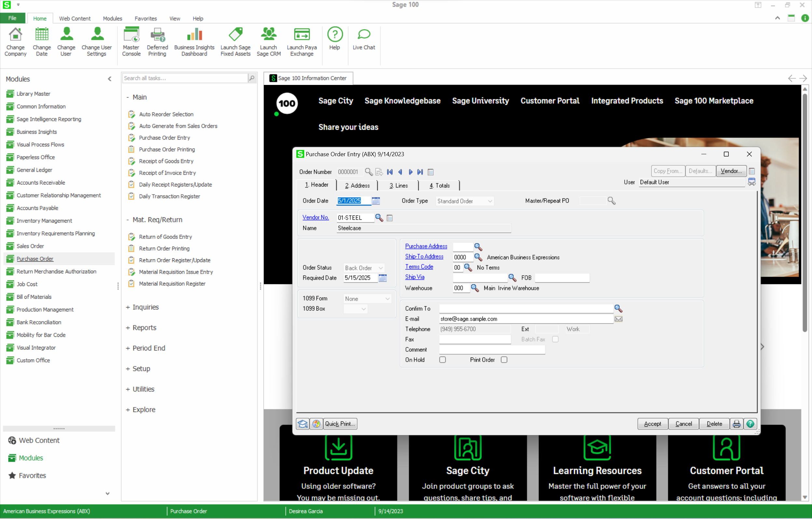The width and height of the screenshot is (812, 519).
Task: Open Launch Sage CRM
Action: [x=268, y=41]
